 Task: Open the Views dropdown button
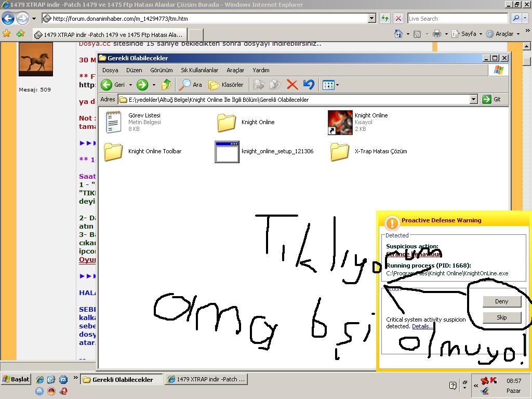pyautogui.click(x=330, y=85)
